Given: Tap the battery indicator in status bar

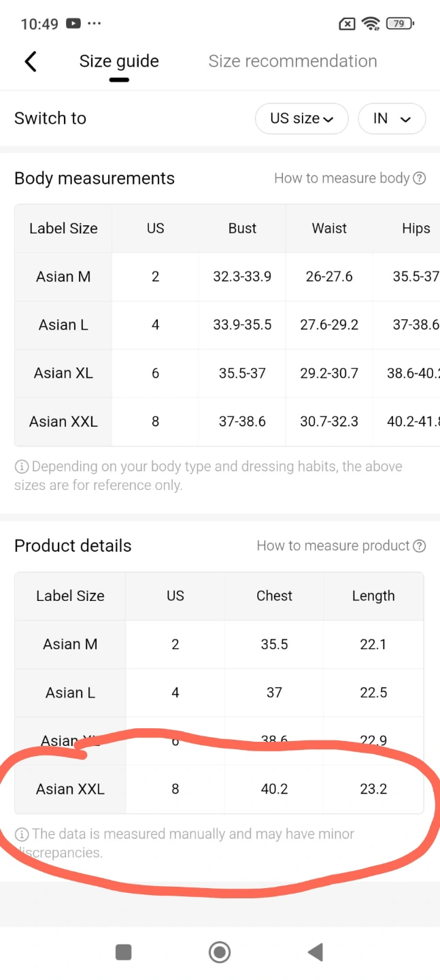Looking at the screenshot, I should 400,24.
